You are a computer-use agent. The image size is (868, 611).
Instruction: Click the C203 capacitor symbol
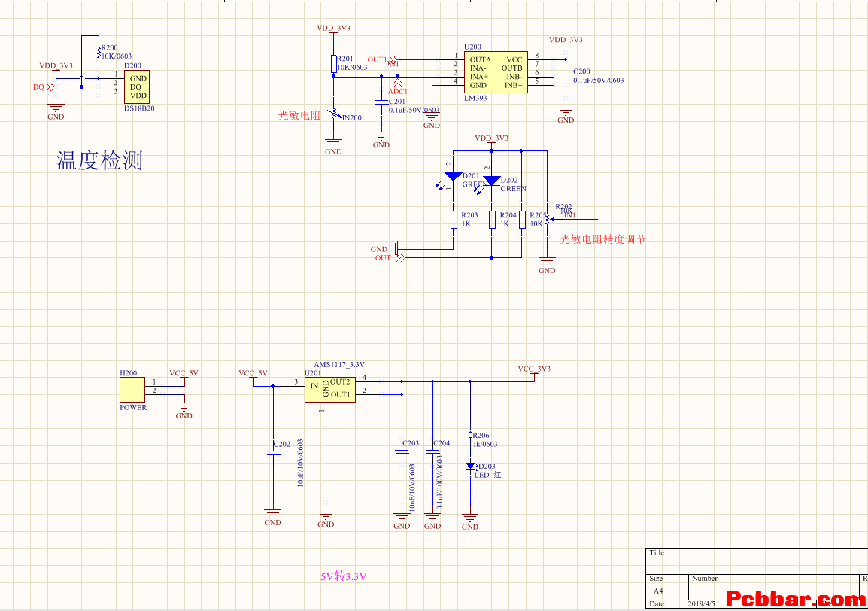click(402, 451)
